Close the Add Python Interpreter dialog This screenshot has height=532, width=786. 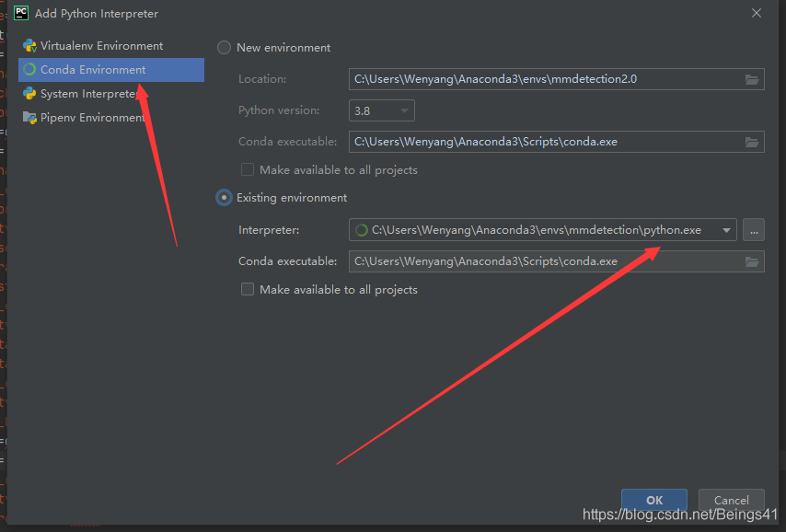coord(757,13)
